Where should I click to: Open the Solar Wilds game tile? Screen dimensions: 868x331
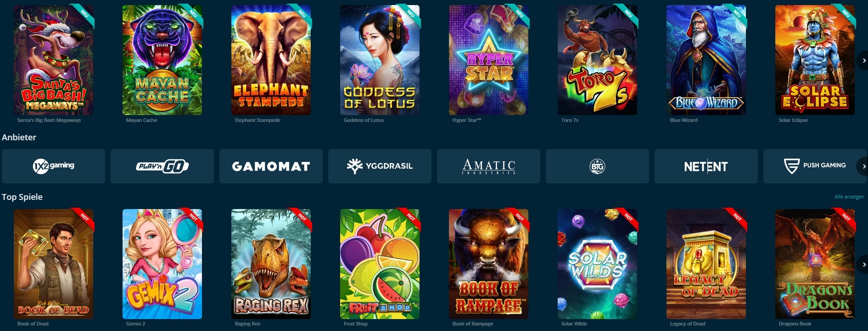coord(597,264)
